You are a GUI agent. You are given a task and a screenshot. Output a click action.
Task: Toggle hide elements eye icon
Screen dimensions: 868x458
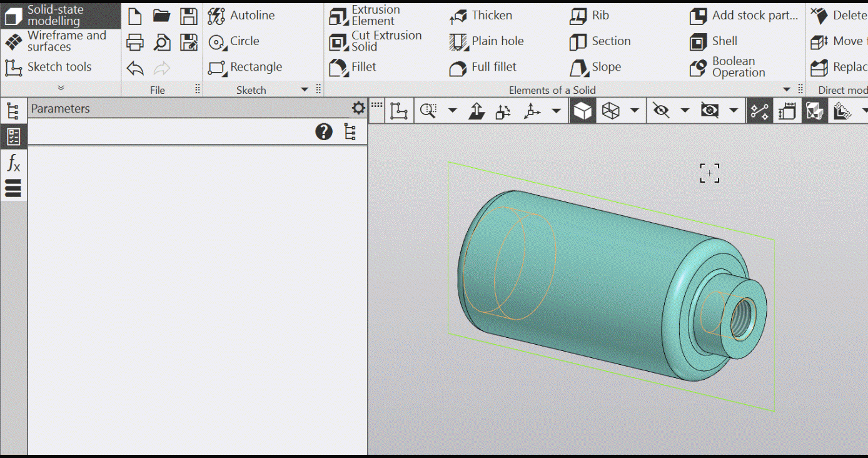[661, 111]
